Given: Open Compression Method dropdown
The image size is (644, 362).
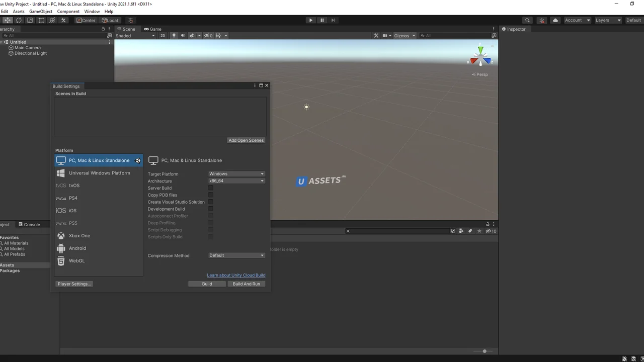Looking at the screenshot, I should 236,255.
